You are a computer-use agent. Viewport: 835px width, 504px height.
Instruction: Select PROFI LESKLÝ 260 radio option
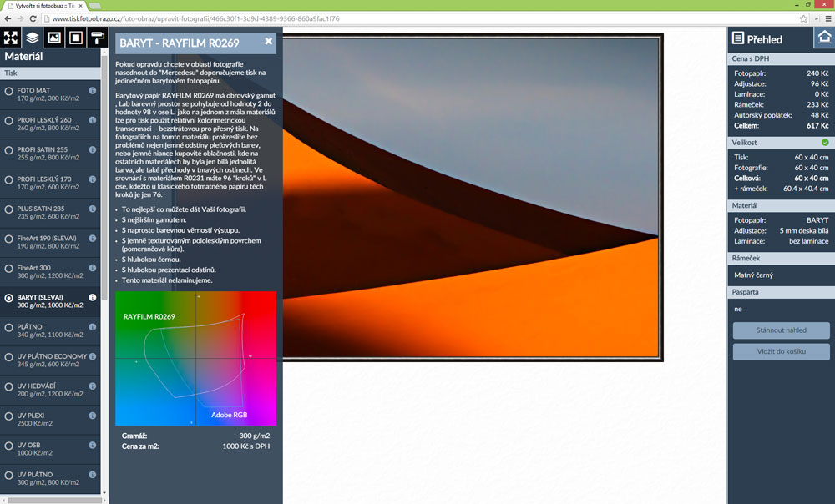(8, 124)
